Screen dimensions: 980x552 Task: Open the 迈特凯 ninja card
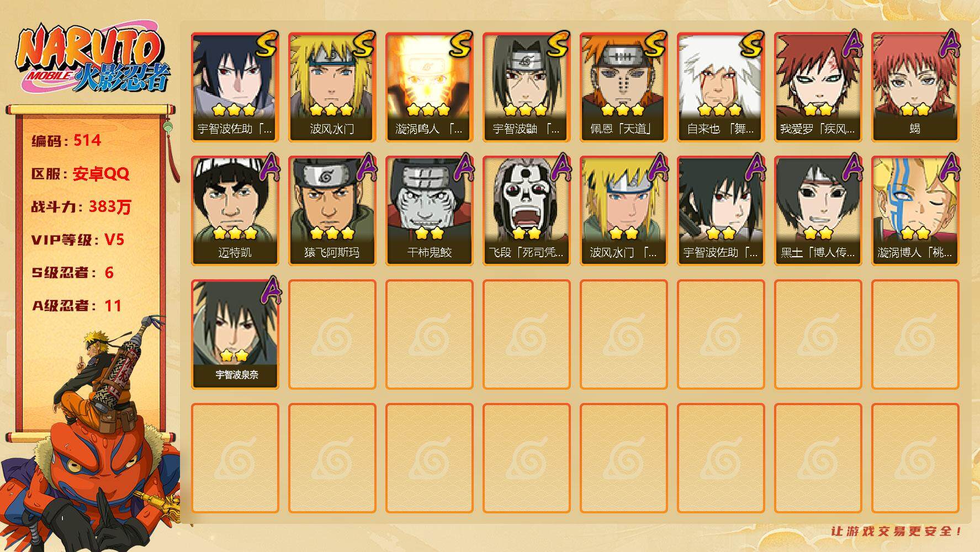click(x=235, y=211)
